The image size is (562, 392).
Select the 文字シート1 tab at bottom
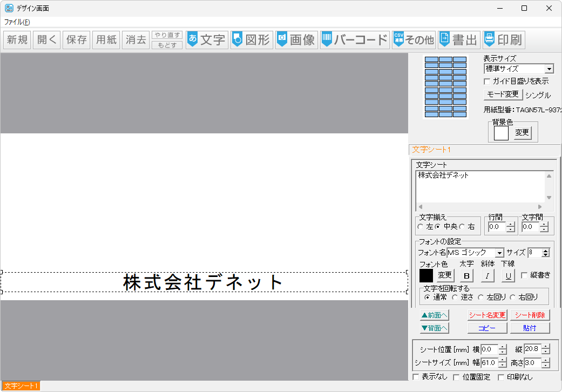pyautogui.click(x=21, y=386)
